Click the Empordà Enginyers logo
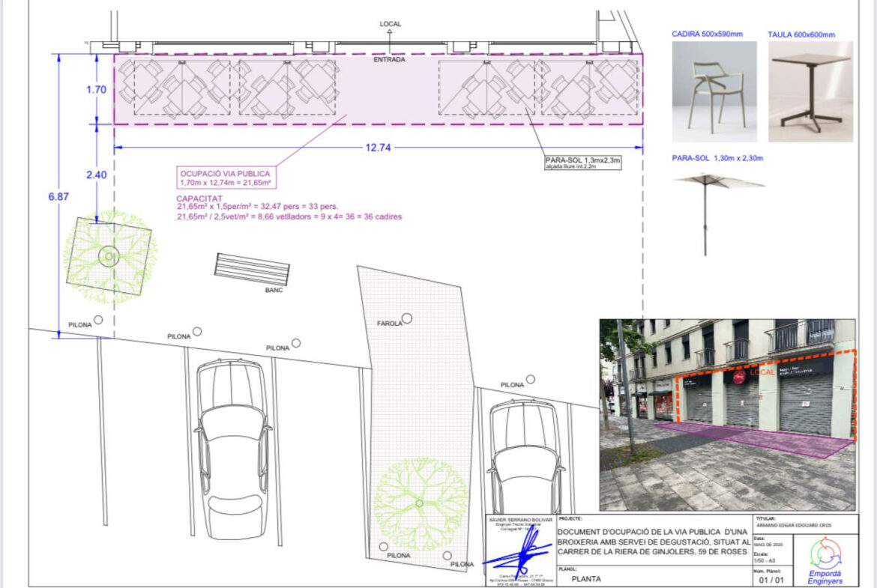Screen dimensions: 877x588 (826, 558)
